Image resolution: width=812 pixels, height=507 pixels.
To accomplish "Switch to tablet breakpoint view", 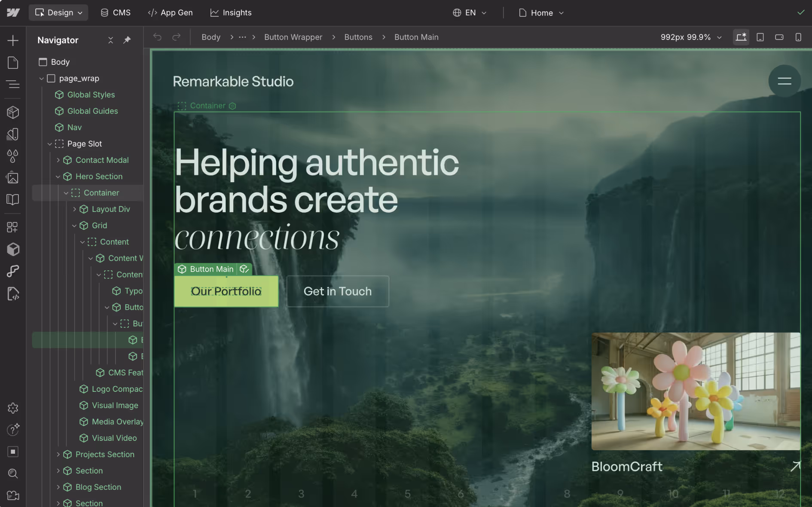I will click(760, 37).
